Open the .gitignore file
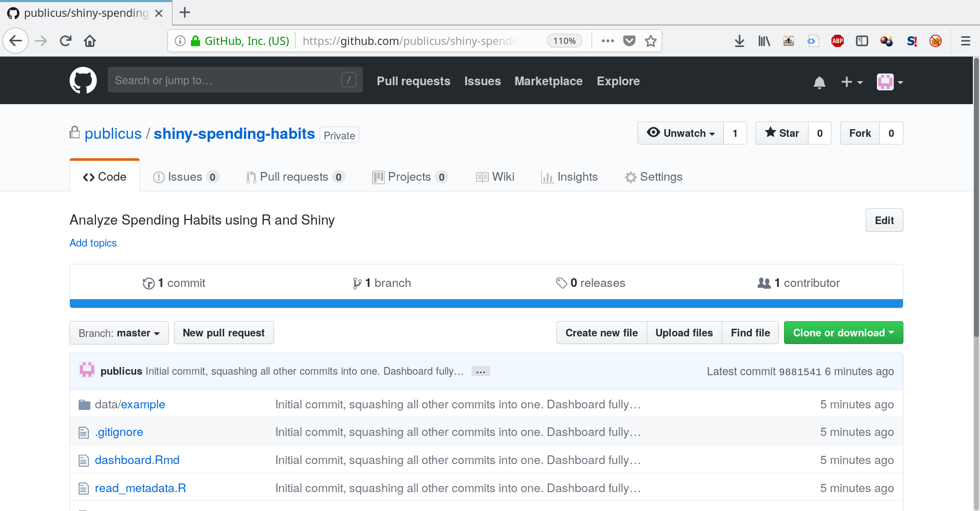This screenshot has width=980, height=511. (119, 432)
